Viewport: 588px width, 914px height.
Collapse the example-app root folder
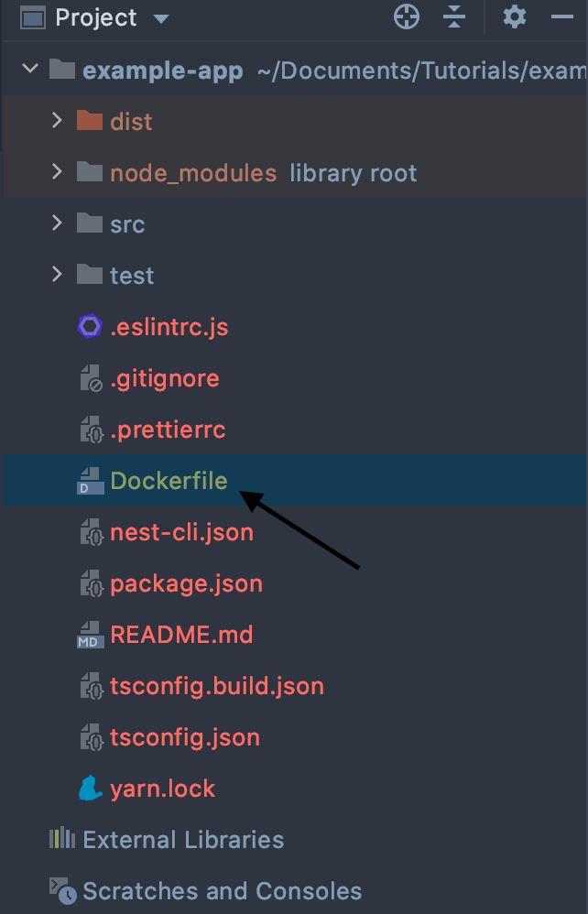pyautogui.click(x=30, y=70)
